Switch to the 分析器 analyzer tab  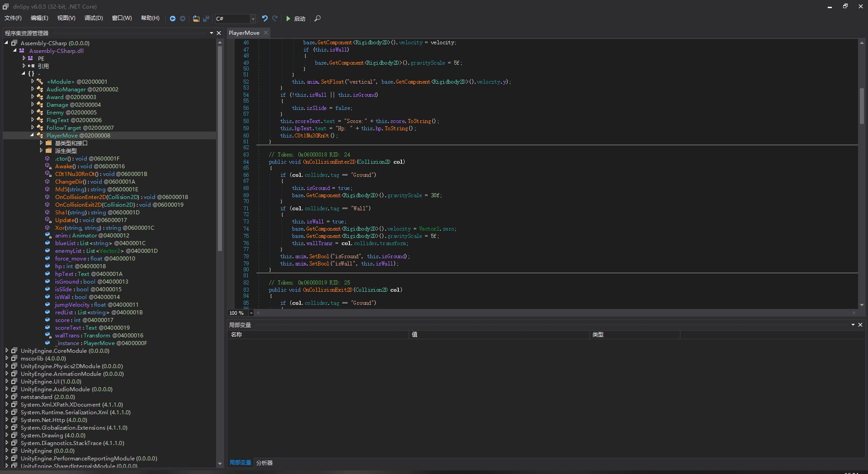(264, 463)
